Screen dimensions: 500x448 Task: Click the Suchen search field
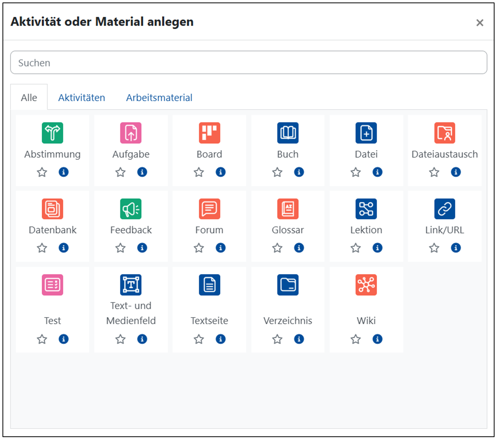coord(249,63)
